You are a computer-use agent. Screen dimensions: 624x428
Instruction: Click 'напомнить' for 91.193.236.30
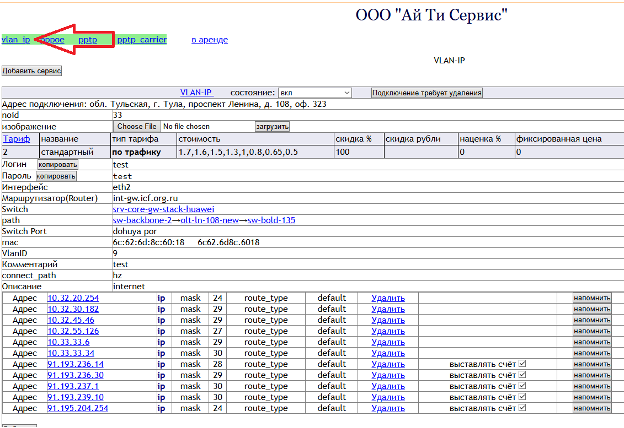point(592,375)
